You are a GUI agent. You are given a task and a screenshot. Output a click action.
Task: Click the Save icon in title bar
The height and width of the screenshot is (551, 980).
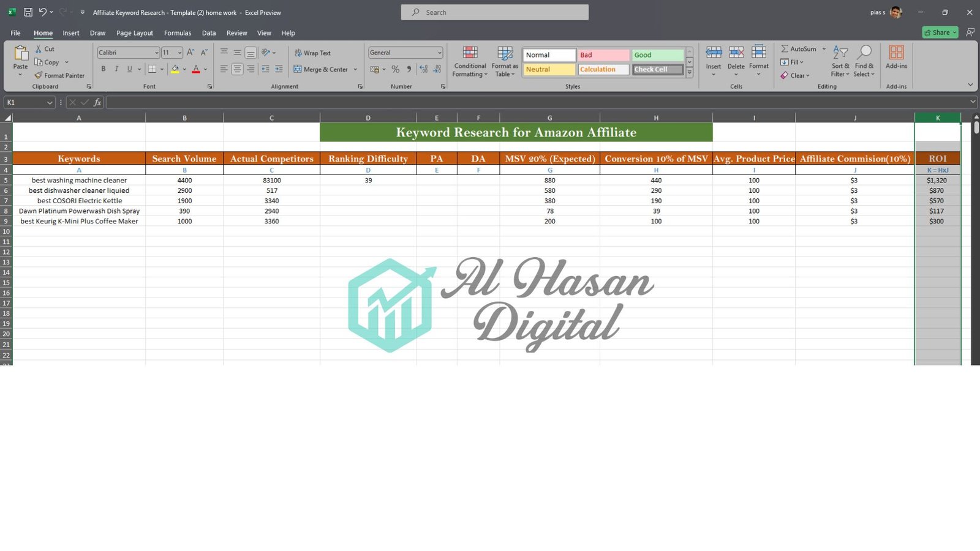point(28,12)
